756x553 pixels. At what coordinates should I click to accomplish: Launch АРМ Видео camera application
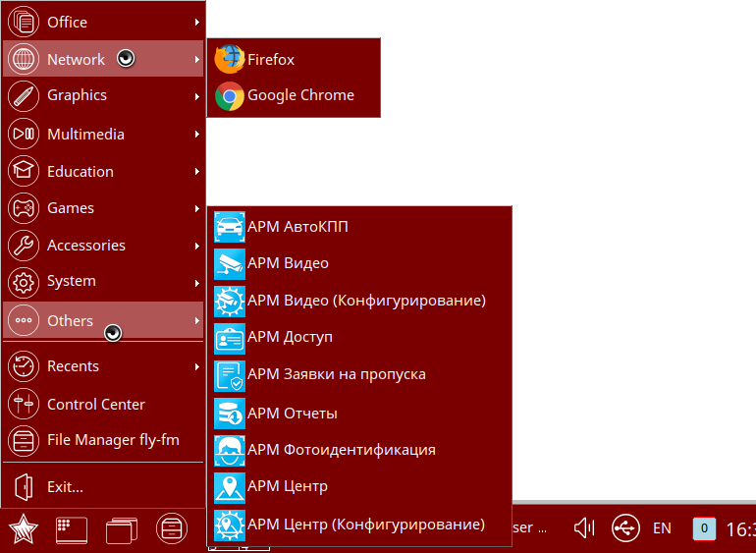288,263
